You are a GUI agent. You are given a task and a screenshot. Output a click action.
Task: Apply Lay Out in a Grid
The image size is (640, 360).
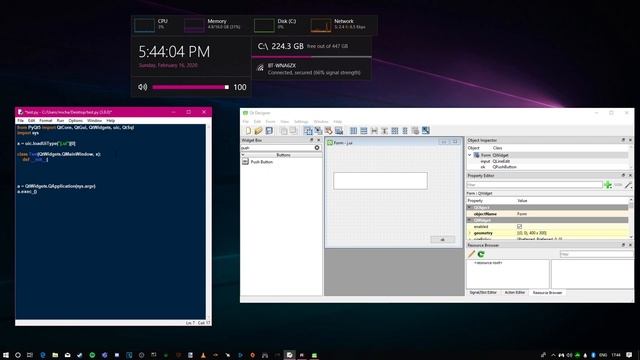tap(395, 131)
